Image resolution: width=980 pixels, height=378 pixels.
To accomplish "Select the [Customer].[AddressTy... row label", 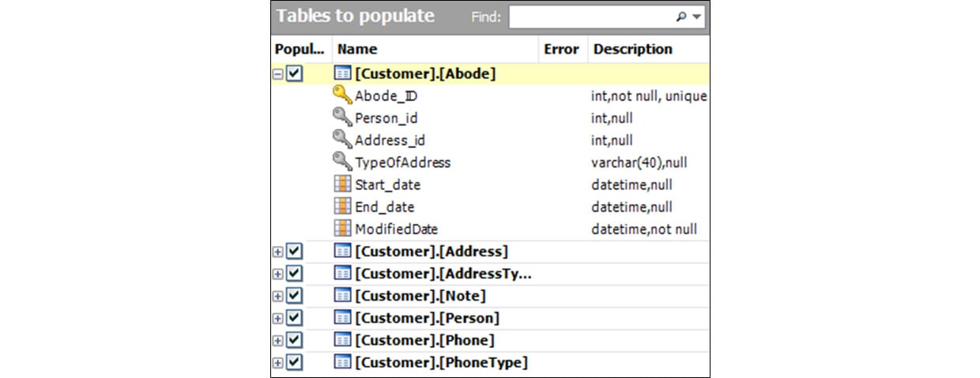I will pos(443,274).
